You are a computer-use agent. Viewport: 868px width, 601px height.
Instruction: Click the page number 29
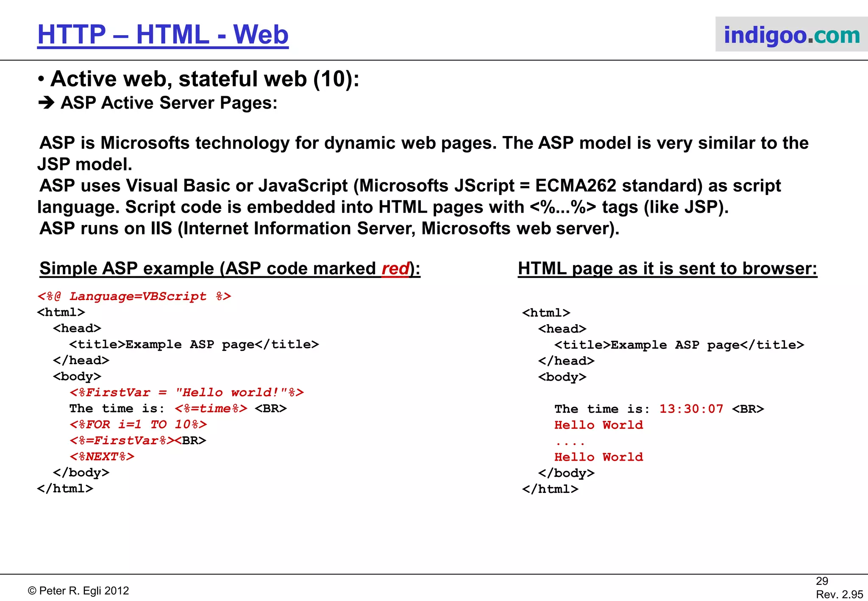(822, 581)
